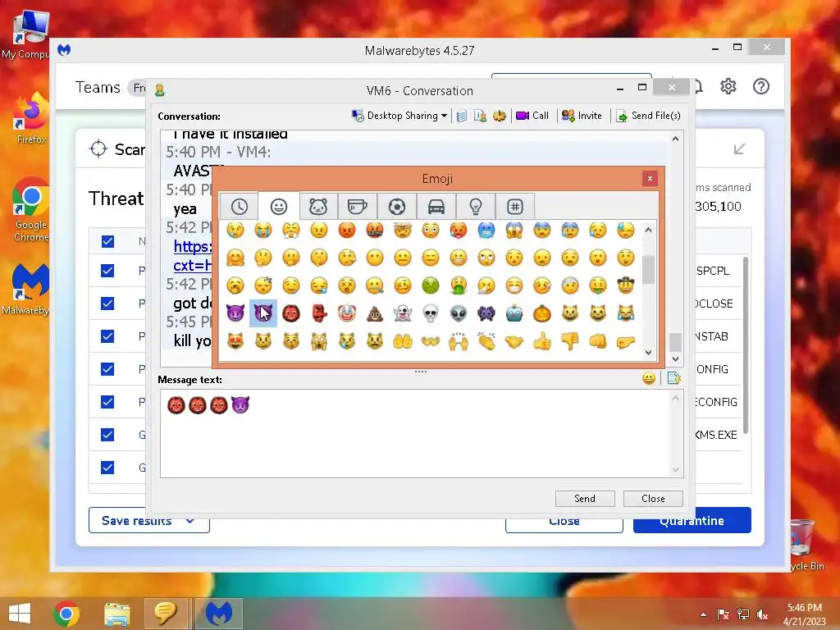Viewport: 840px width, 630px height.
Task: Click the palette icon in conversation toolbar
Action: click(500, 116)
